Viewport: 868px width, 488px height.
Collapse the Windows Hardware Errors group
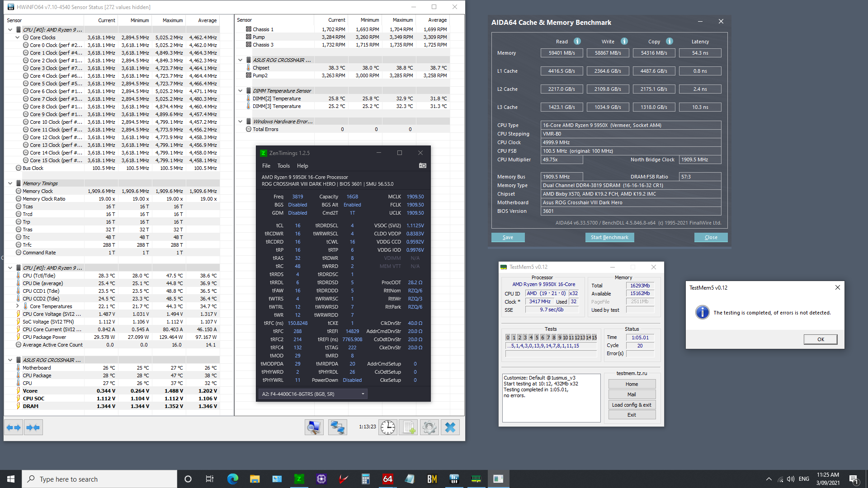(241, 122)
